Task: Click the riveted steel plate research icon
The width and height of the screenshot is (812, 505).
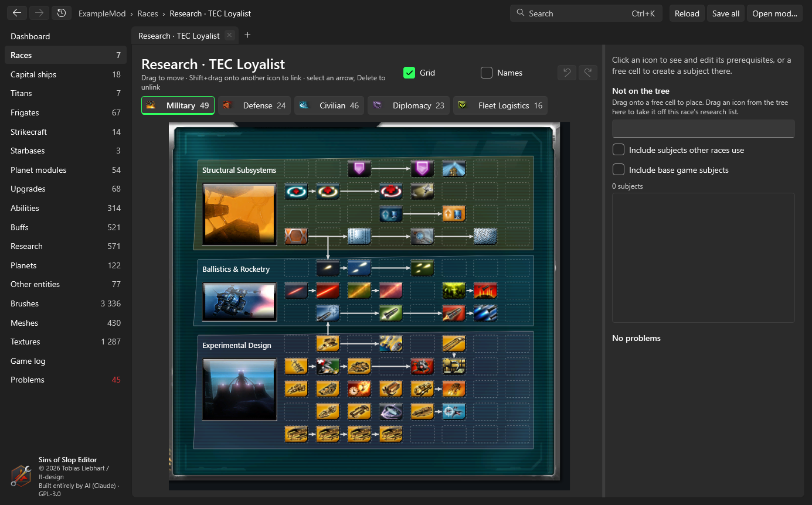Action: tap(359, 237)
